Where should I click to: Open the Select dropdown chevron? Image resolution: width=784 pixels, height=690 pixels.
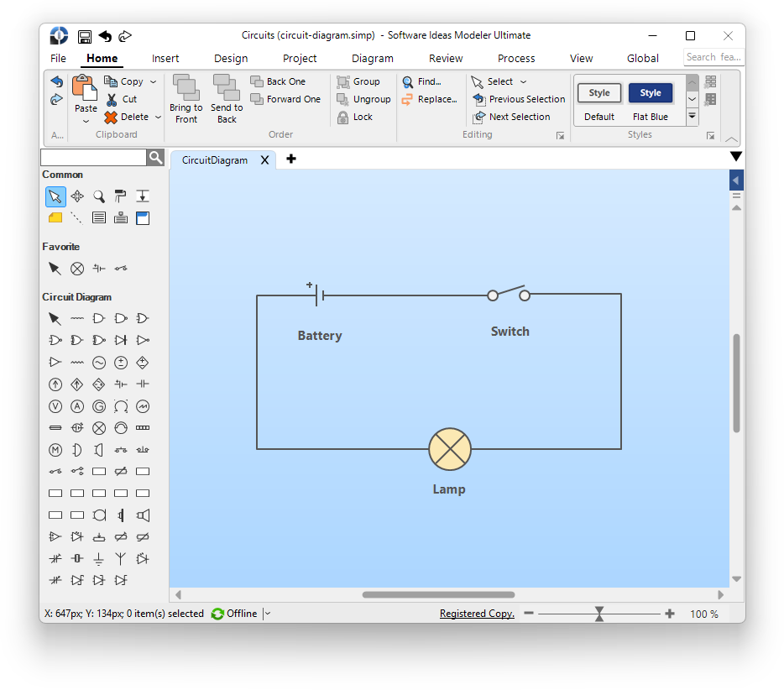click(524, 82)
